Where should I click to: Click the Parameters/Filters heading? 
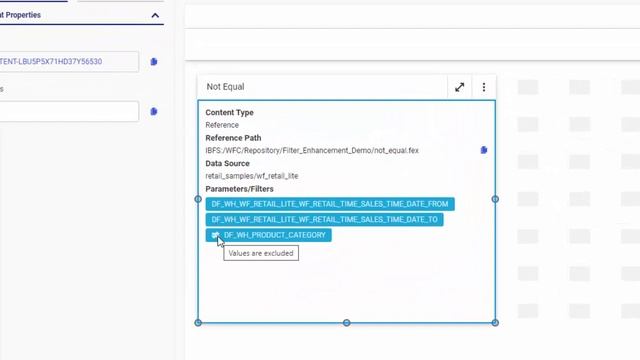[x=240, y=189]
